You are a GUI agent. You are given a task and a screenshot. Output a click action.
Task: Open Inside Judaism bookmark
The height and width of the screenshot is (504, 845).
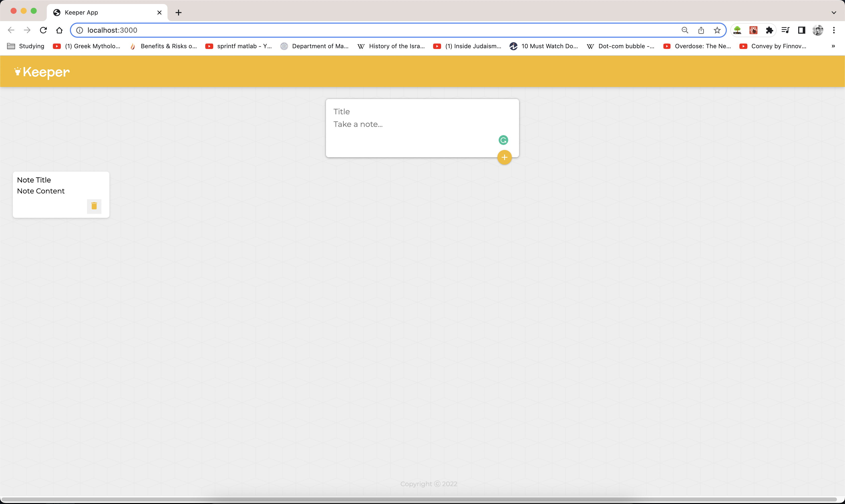pos(467,46)
